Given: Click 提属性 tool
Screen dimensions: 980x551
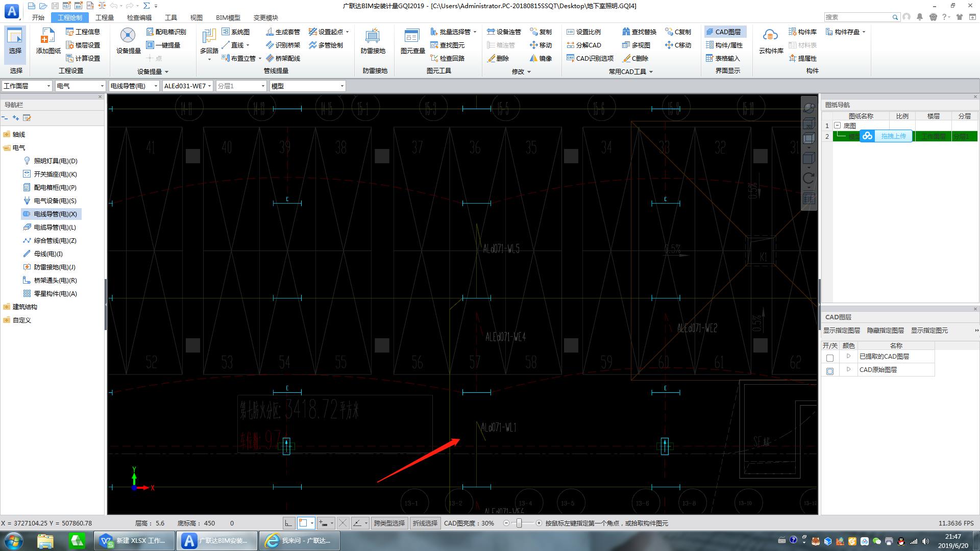Looking at the screenshot, I should tap(802, 58).
